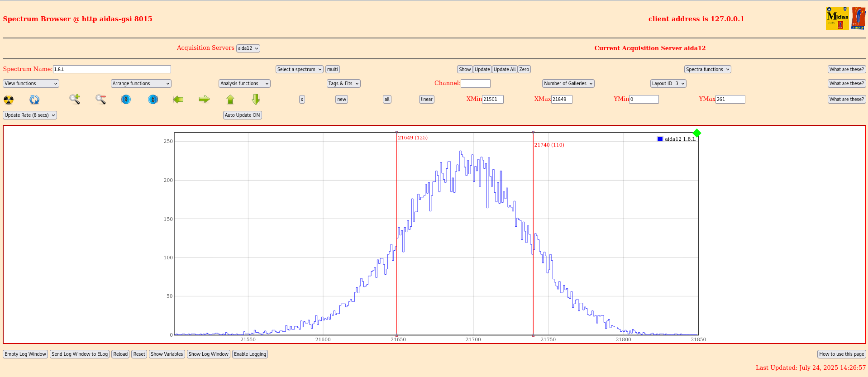Shift spectrum left with green left arrow
The image size is (868, 377).
(x=178, y=99)
